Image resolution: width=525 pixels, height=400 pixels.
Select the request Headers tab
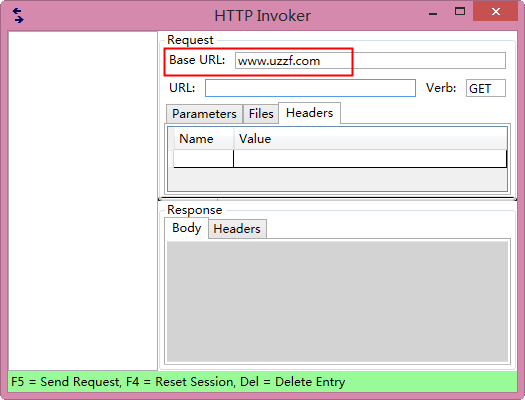click(309, 113)
